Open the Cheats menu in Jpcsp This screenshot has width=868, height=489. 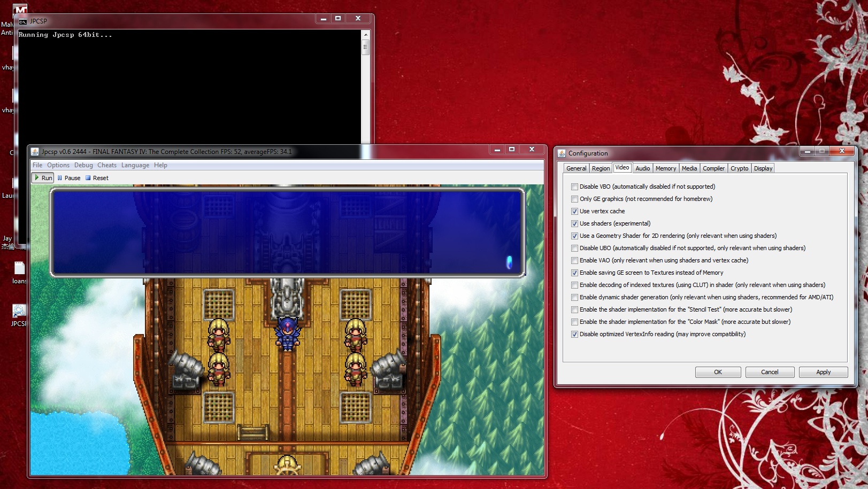[107, 165]
